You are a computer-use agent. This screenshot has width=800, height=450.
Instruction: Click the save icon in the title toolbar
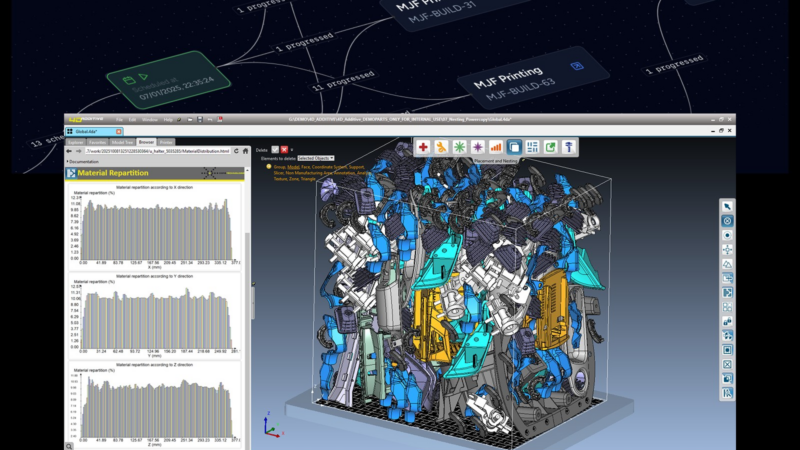click(x=201, y=120)
